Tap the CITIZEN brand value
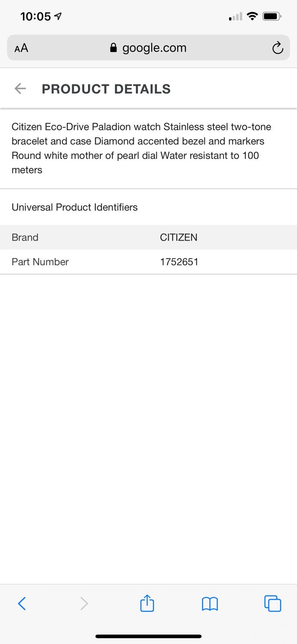Viewport: 297px width, 644px height. click(x=178, y=237)
